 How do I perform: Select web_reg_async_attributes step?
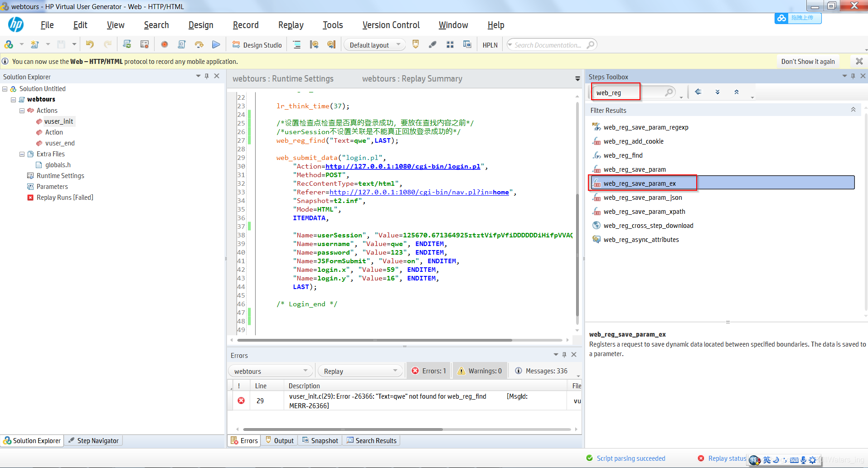tap(641, 240)
